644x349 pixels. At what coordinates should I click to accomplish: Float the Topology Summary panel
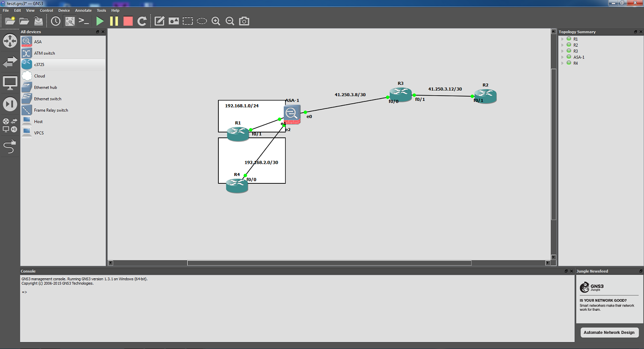click(636, 32)
